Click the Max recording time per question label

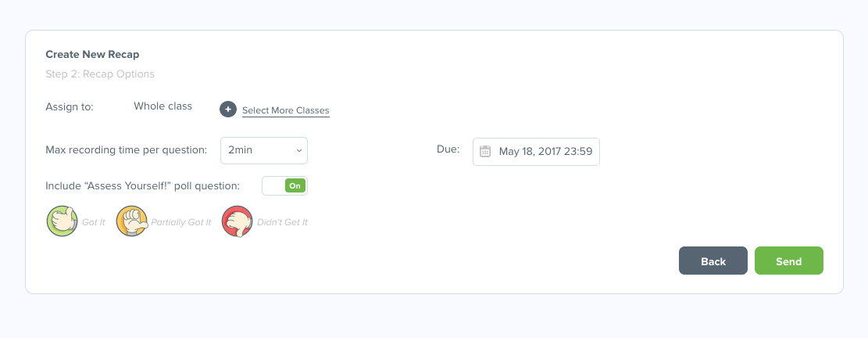127,149
